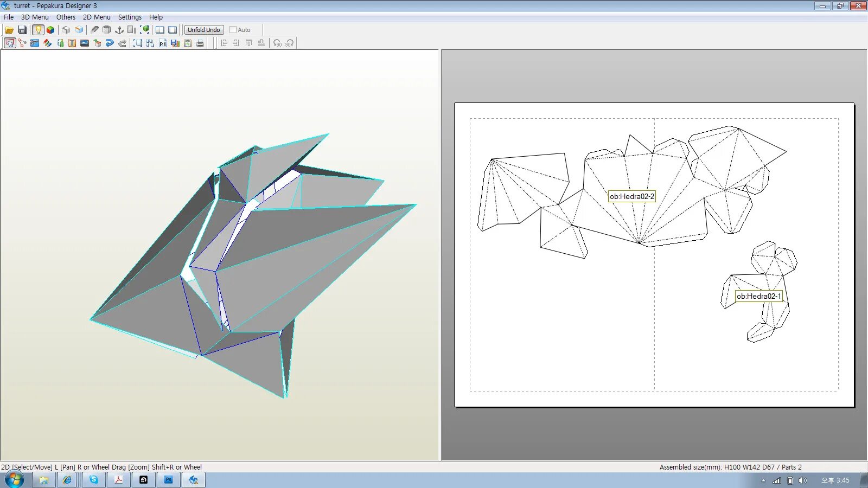Open the Help menu
The image size is (868, 488).
point(156,17)
